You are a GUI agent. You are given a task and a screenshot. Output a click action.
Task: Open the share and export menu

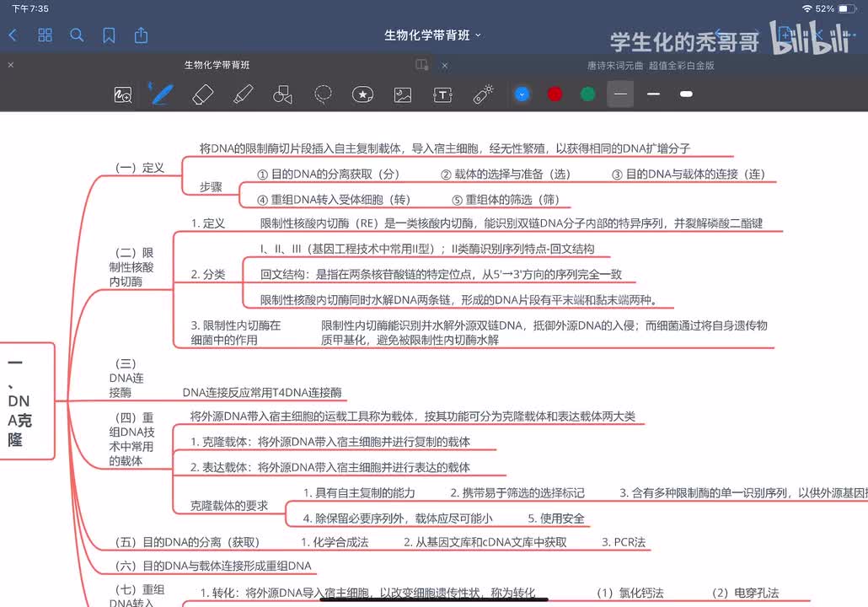[x=142, y=35]
